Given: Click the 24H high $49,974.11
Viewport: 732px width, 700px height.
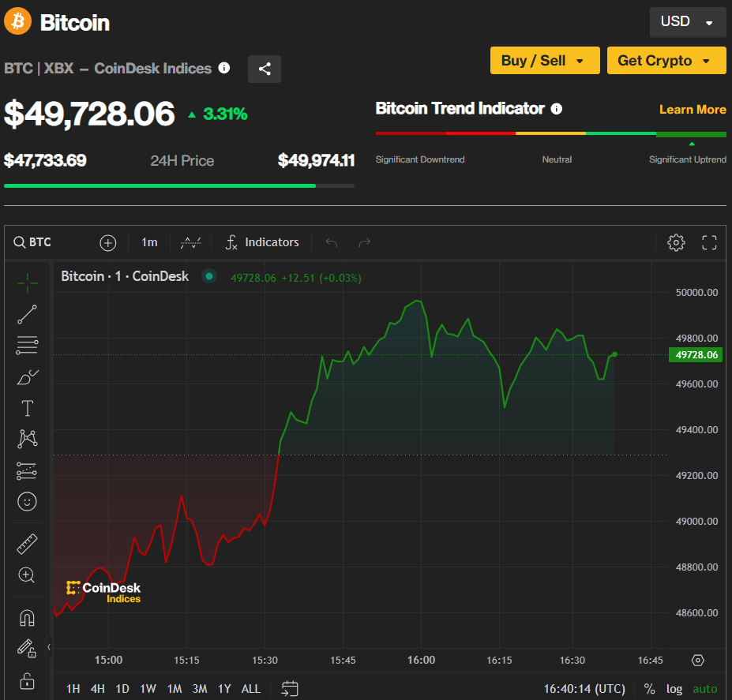Looking at the screenshot, I should pos(316,160).
